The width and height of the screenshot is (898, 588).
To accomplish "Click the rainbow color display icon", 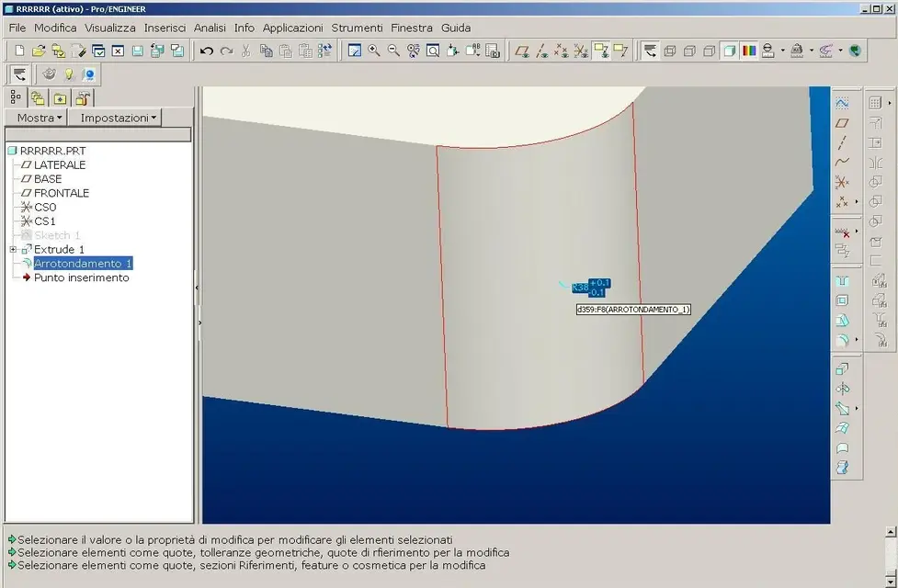I will point(748,51).
